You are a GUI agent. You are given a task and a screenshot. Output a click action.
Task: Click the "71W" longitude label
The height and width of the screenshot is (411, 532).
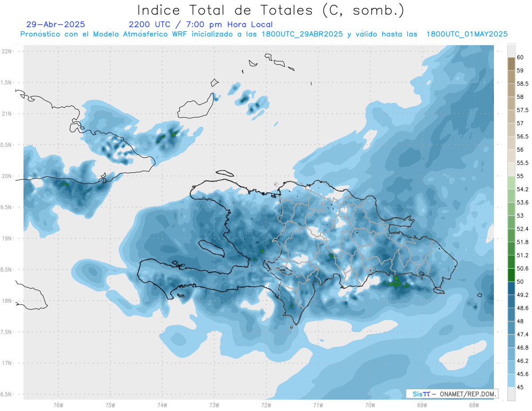pos(318,405)
